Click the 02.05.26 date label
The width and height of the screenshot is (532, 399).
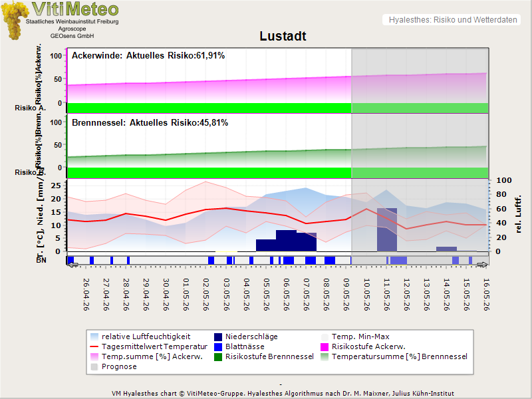(x=206, y=295)
